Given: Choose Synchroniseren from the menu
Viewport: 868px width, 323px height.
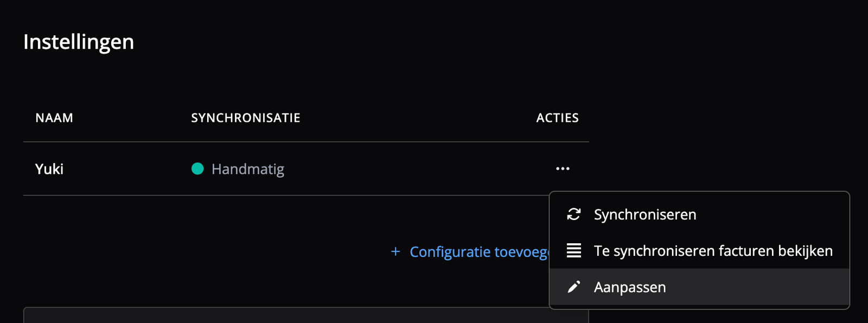Looking at the screenshot, I should tap(644, 215).
